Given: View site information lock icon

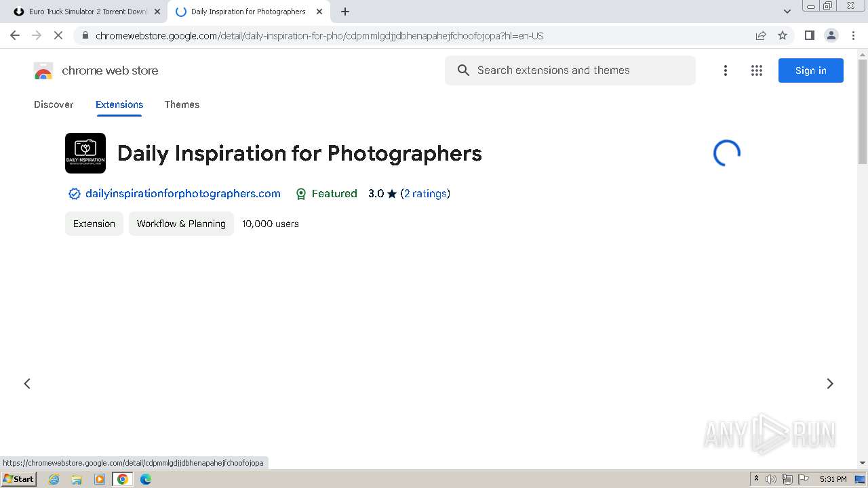Looking at the screenshot, I should tap(85, 36).
